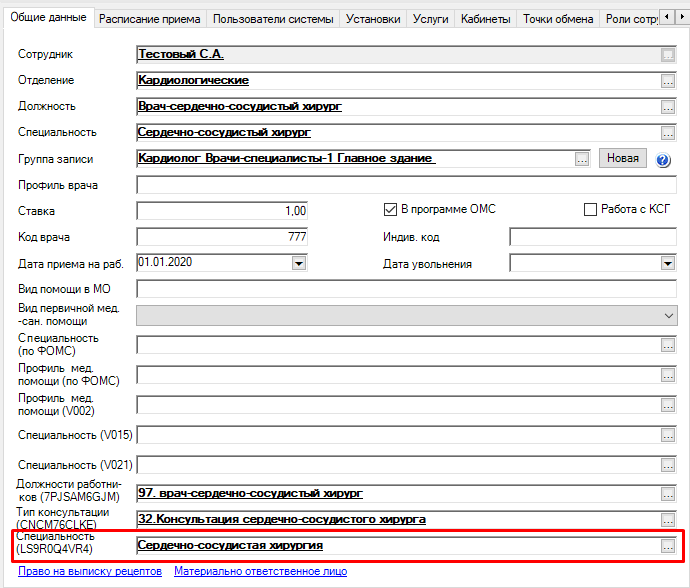The image size is (690, 588).
Task: Open the browse button for Профиль мед. помощи (по ФОМС)
Action: pos(668,375)
